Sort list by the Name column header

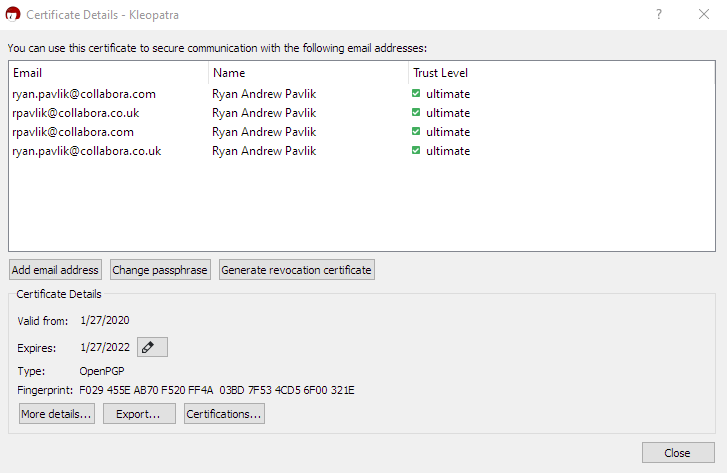pos(308,73)
